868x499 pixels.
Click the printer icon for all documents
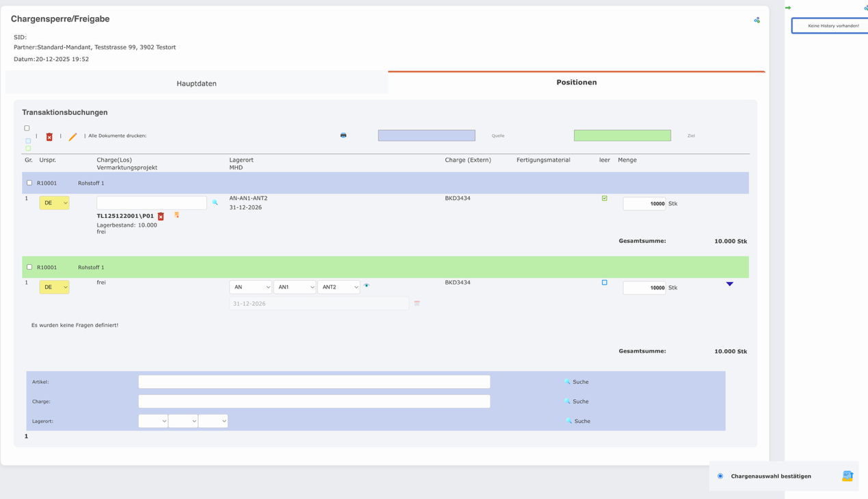point(343,136)
